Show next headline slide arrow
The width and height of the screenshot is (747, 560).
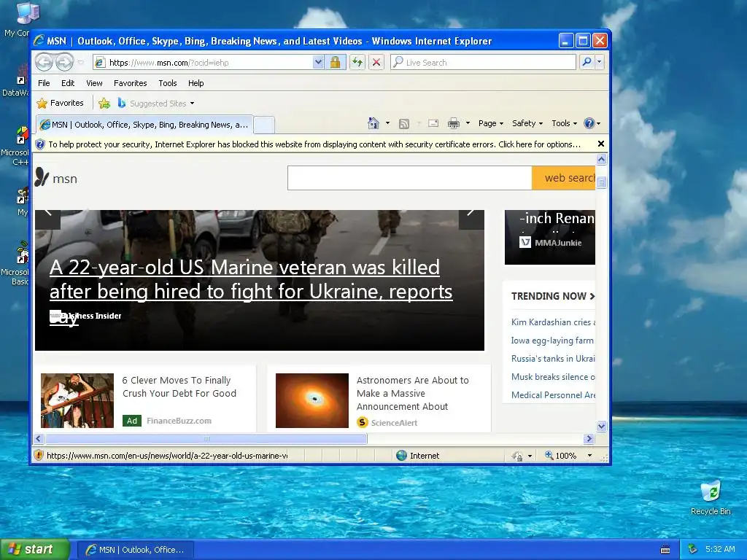(471, 219)
